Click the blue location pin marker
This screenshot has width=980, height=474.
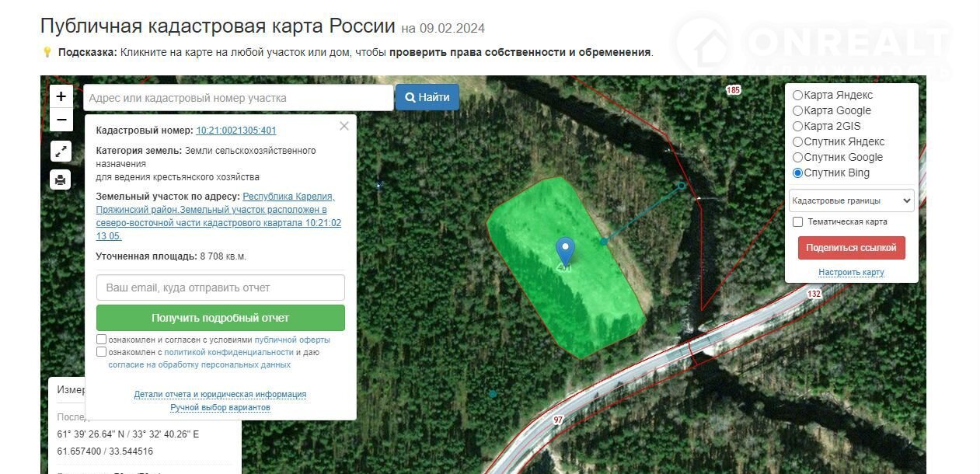click(566, 251)
